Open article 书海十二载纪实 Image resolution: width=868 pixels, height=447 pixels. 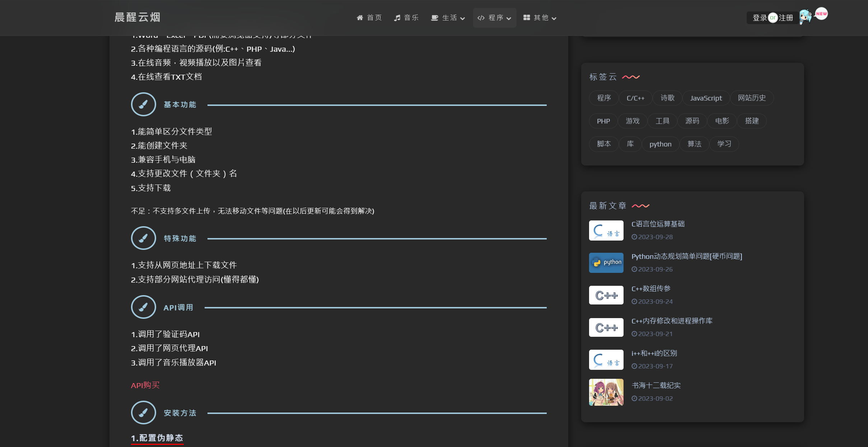656,386
